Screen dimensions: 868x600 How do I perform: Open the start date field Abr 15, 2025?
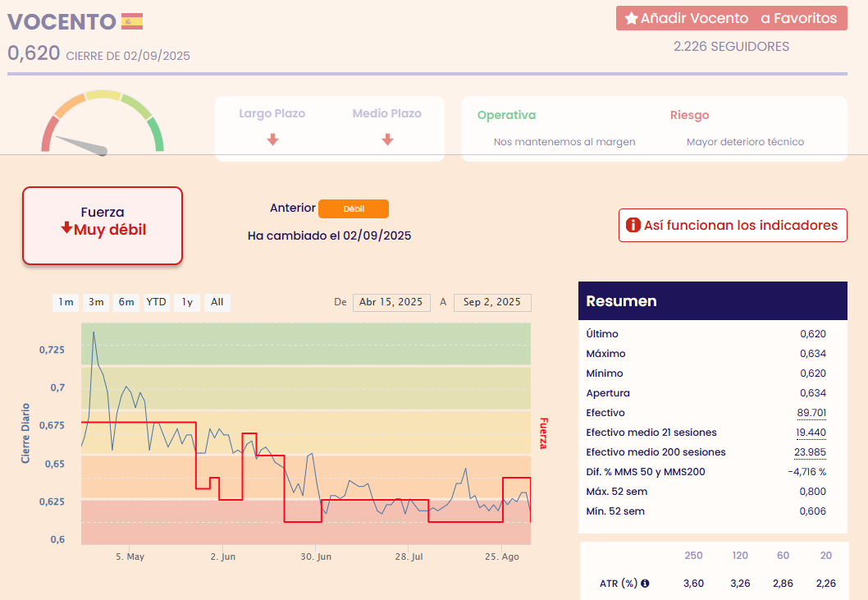(391, 302)
